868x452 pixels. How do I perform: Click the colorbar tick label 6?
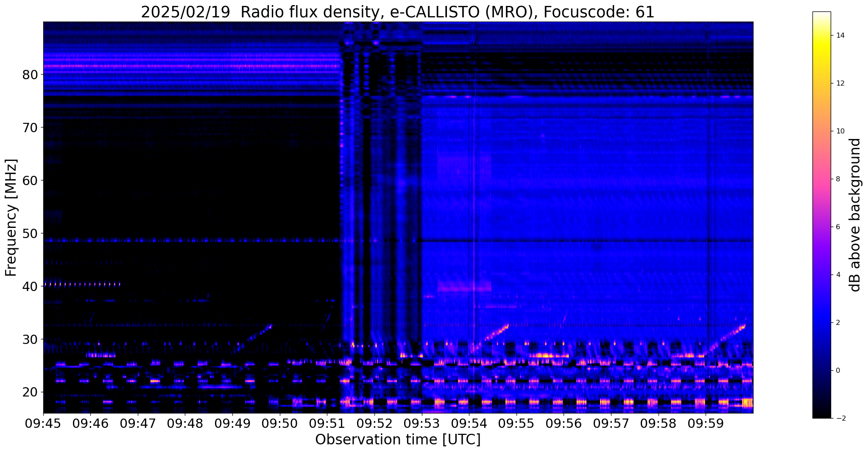click(x=838, y=227)
